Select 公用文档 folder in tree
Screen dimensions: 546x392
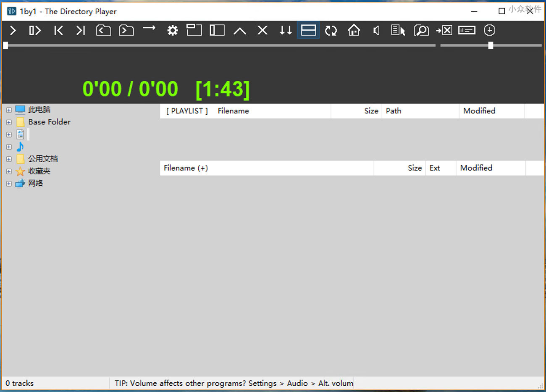click(43, 159)
